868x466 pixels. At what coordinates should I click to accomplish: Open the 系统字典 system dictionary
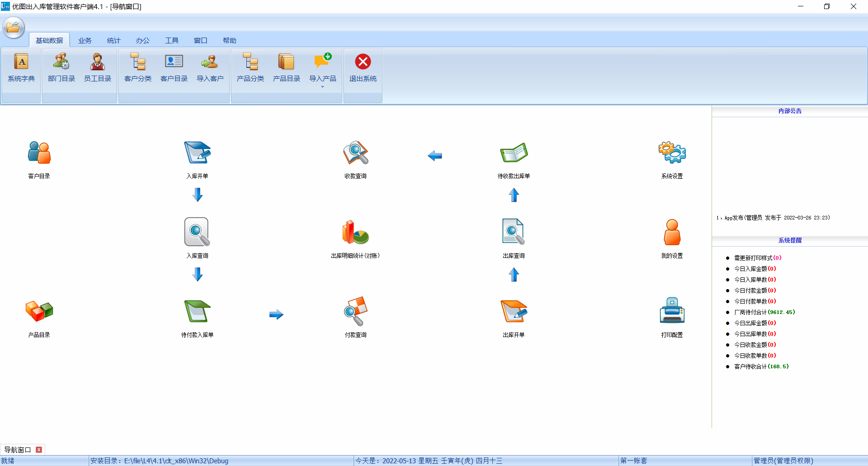(x=21, y=68)
